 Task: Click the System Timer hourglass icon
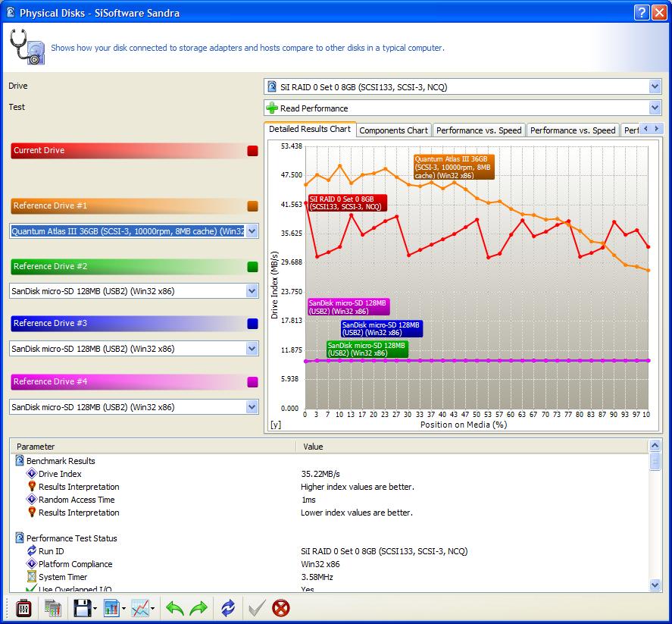pyautogui.click(x=32, y=576)
